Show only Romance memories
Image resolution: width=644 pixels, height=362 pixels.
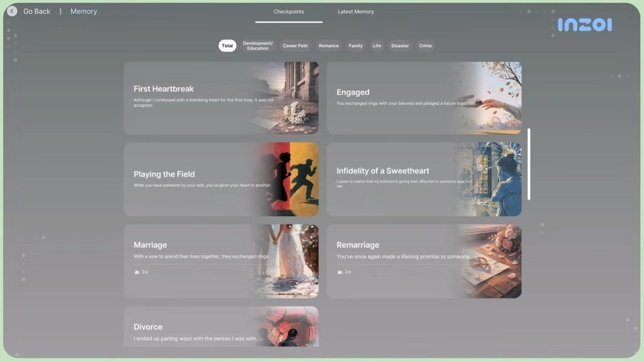tap(328, 46)
